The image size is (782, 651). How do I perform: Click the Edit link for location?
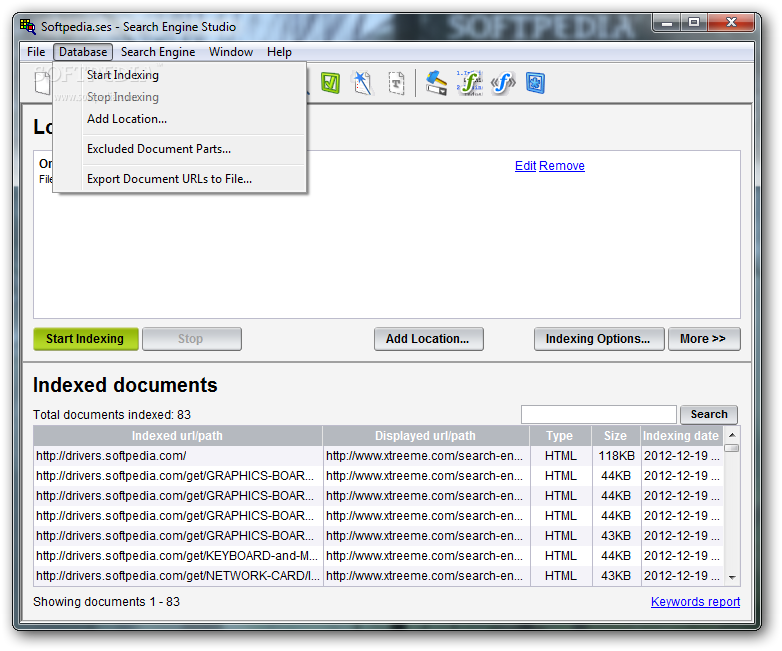click(x=525, y=166)
